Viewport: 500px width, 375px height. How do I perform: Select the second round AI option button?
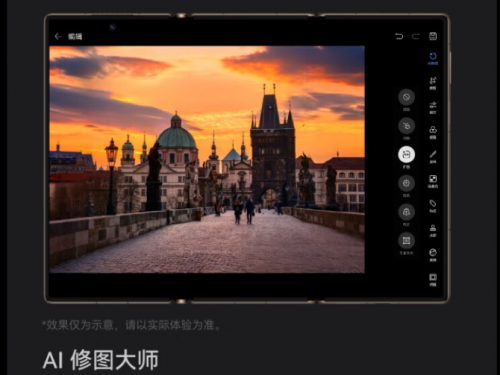(406, 126)
